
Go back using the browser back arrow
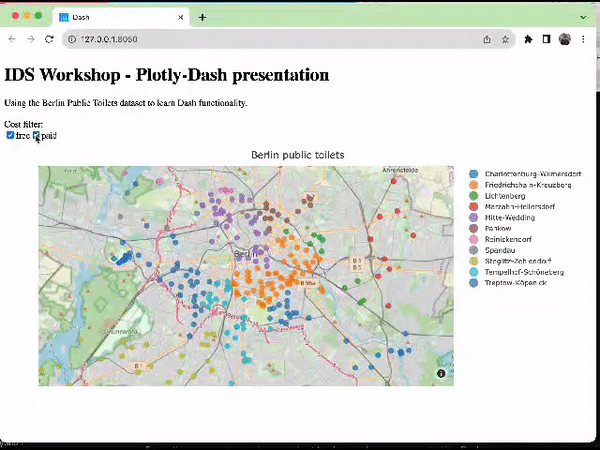tap(12, 39)
